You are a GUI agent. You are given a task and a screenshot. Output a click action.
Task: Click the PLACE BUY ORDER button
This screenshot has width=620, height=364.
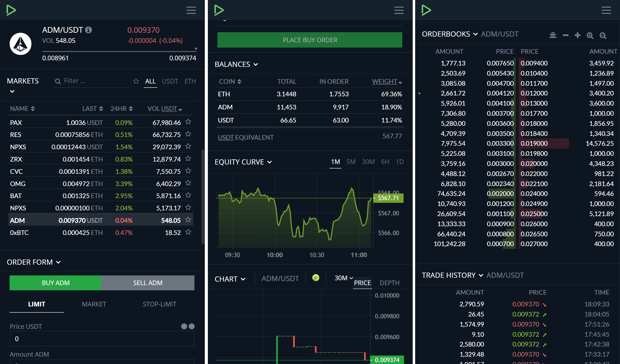click(x=310, y=40)
